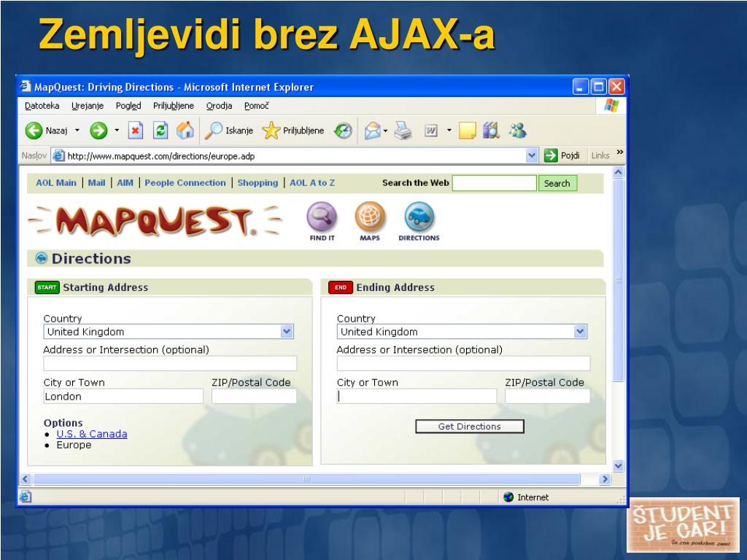This screenshot has width=747, height=560.
Task: Expand the Edit button dropdown arrow
Action: (x=449, y=131)
